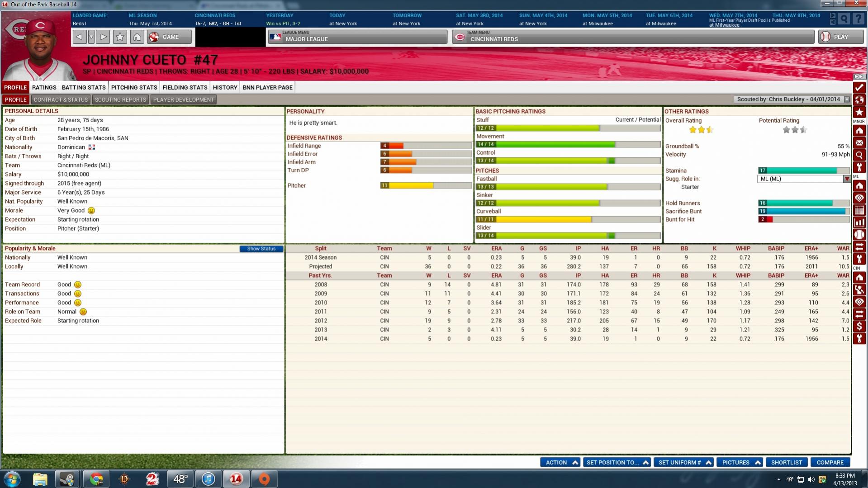Open file explorer folder in taskbar

(40, 479)
